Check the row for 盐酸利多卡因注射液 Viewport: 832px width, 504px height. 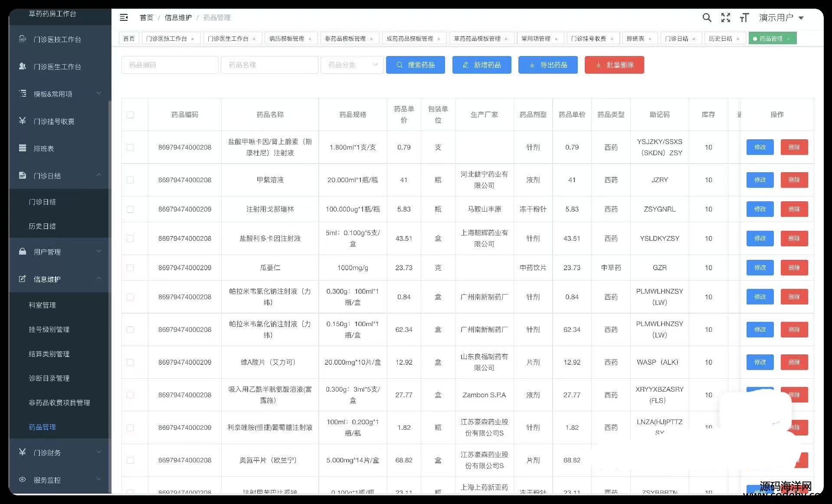[130, 239]
